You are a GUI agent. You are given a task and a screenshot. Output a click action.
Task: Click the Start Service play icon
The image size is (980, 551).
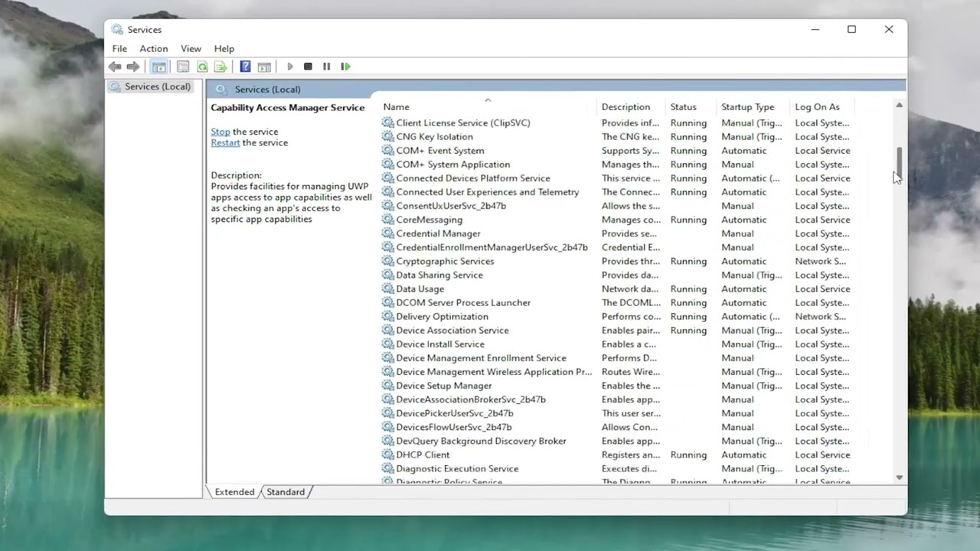[289, 67]
